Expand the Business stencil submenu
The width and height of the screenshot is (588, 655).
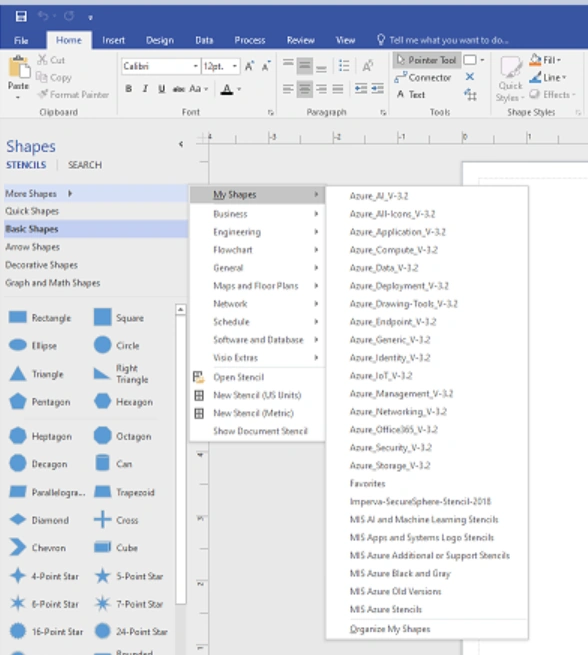(x=258, y=214)
